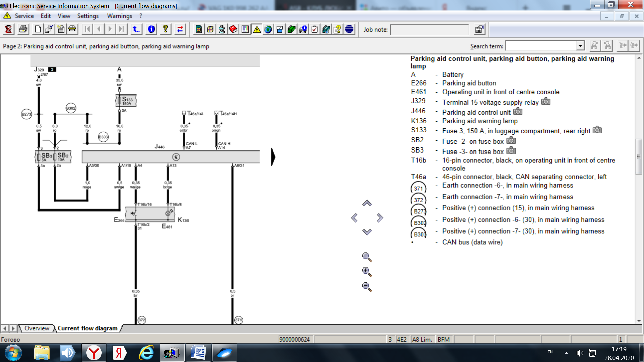
Task: Click tab strip scroll-left arrow
Action: click(x=5, y=328)
